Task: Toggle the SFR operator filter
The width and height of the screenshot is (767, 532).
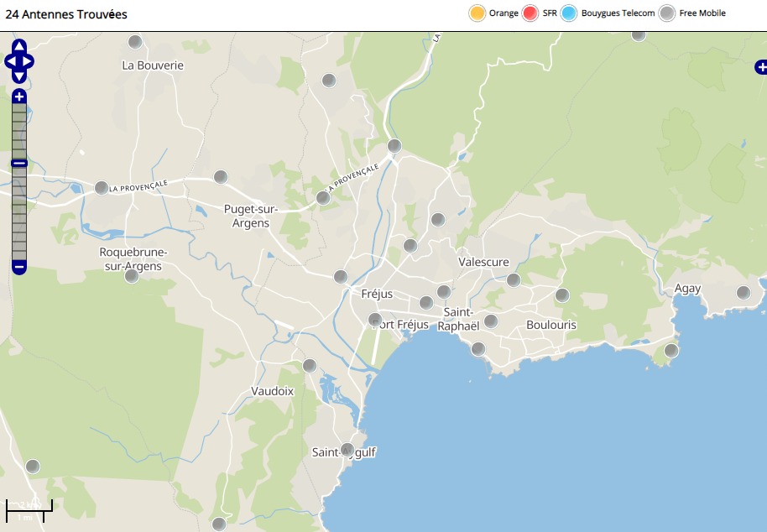Action: click(530, 13)
